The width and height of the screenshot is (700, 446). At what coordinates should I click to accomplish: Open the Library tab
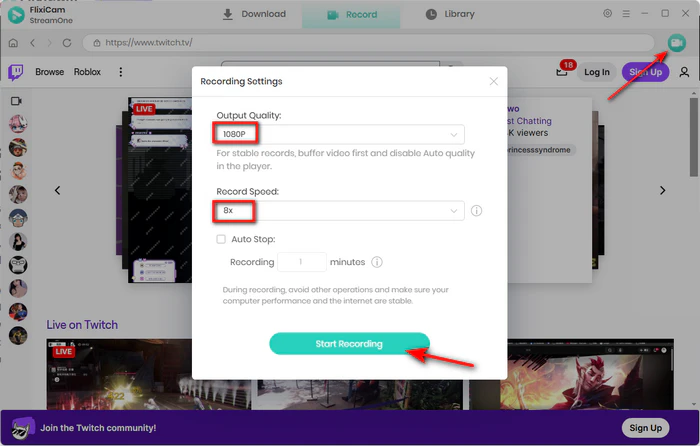point(450,14)
